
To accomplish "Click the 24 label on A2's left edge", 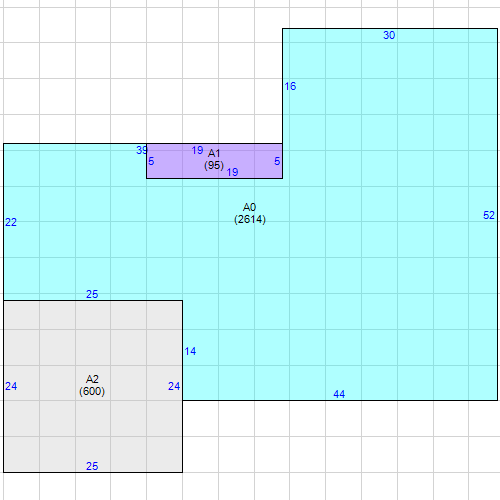I will [11, 386].
